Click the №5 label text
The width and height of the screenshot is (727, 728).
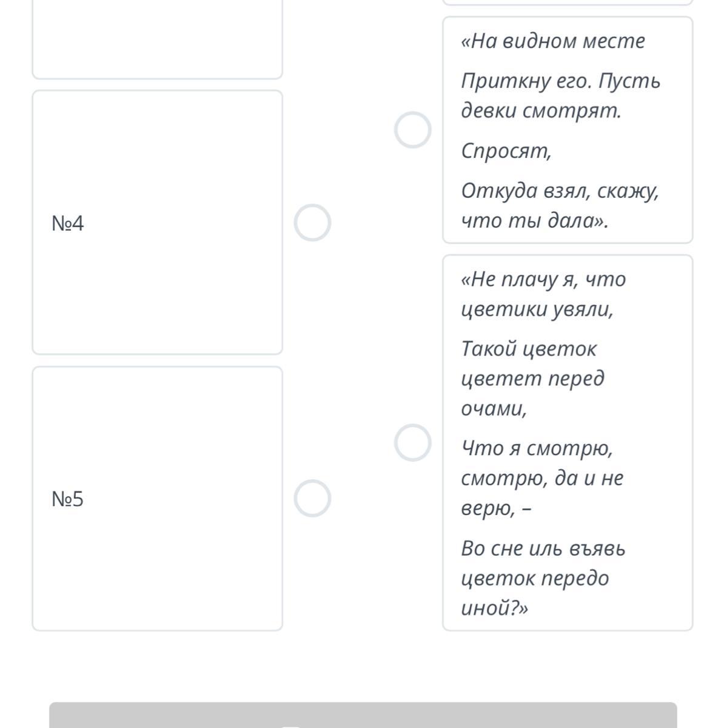(68, 499)
